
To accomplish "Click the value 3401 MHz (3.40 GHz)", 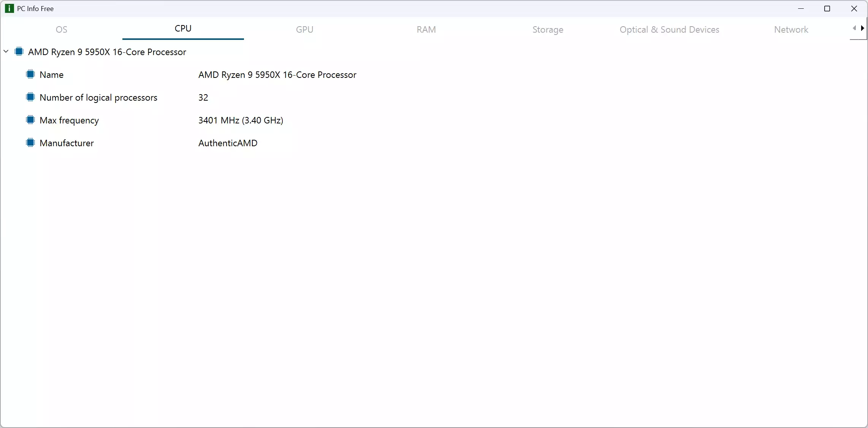I will 241,120.
